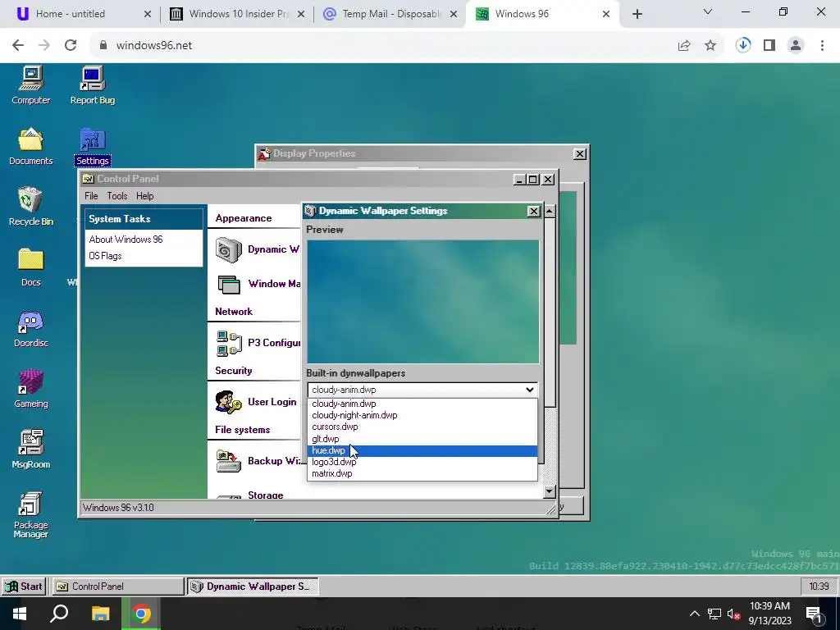Image resolution: width=840 pixels, height=630 pixels.
Task: Launch the Gameing desktop shortcut
Action: pyautogui.click(x=30, y=390)
